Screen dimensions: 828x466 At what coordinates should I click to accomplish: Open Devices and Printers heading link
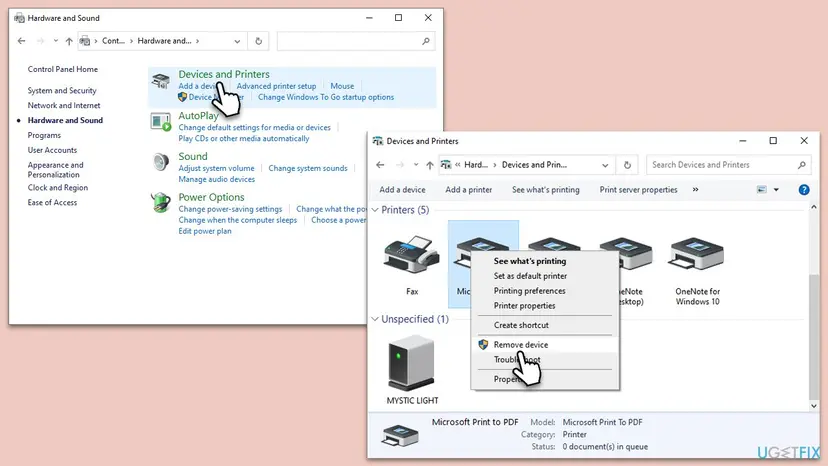tap(224, 74)
